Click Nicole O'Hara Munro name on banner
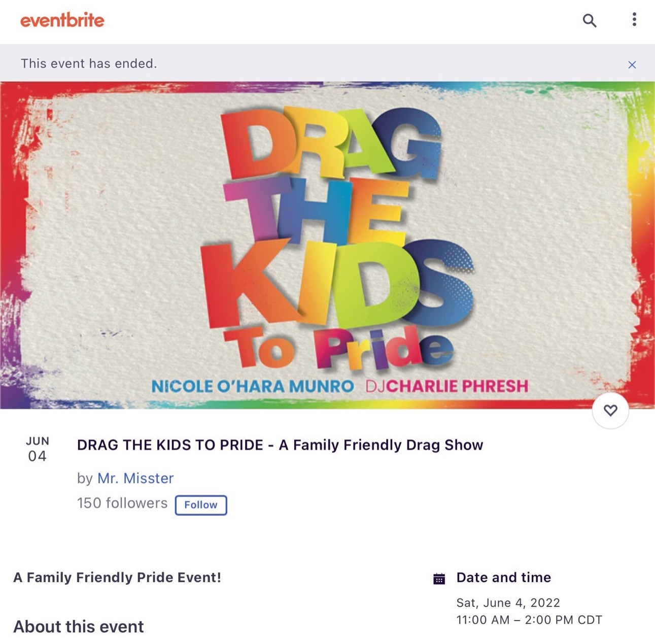This screenshot has height=644, width=655. [253, 387]
